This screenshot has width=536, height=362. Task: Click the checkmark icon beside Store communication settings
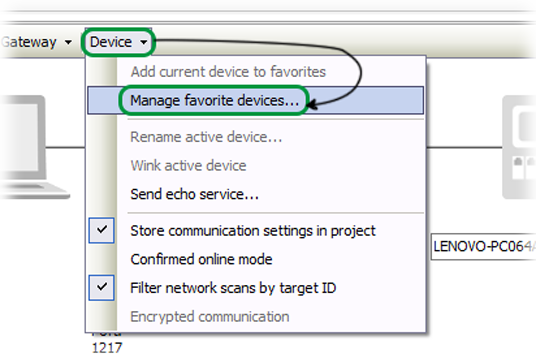coord(102,230)
